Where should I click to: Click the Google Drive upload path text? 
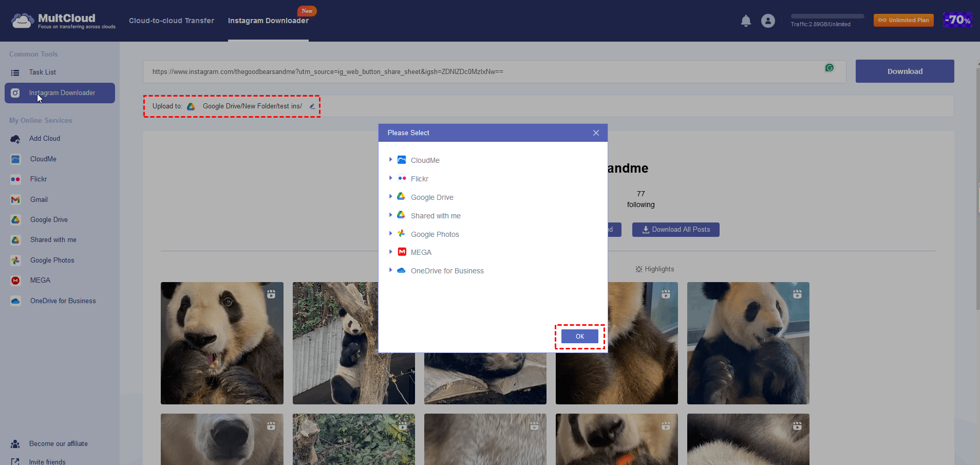tap(252, 106)
